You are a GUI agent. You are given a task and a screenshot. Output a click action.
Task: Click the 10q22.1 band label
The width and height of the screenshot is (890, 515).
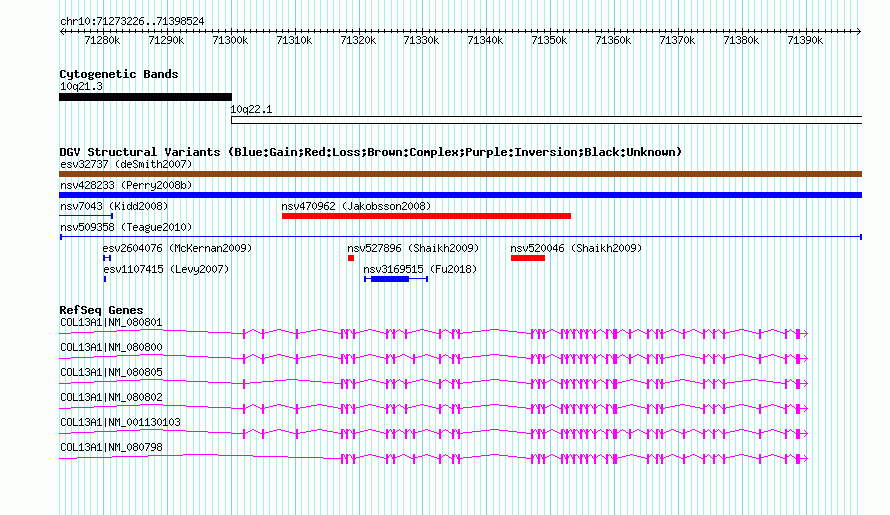pyautogui.click(x=251, y=110)
